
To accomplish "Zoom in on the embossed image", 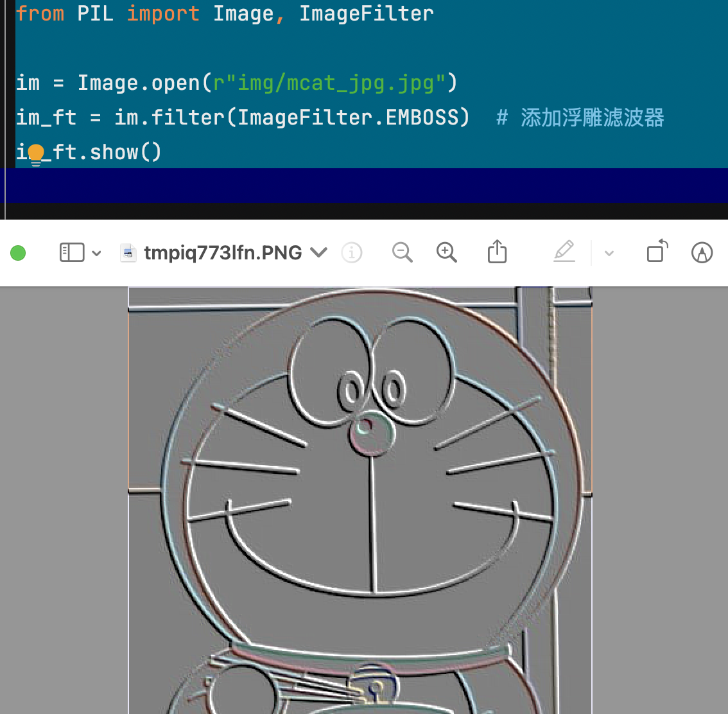I will coord(447,252).
